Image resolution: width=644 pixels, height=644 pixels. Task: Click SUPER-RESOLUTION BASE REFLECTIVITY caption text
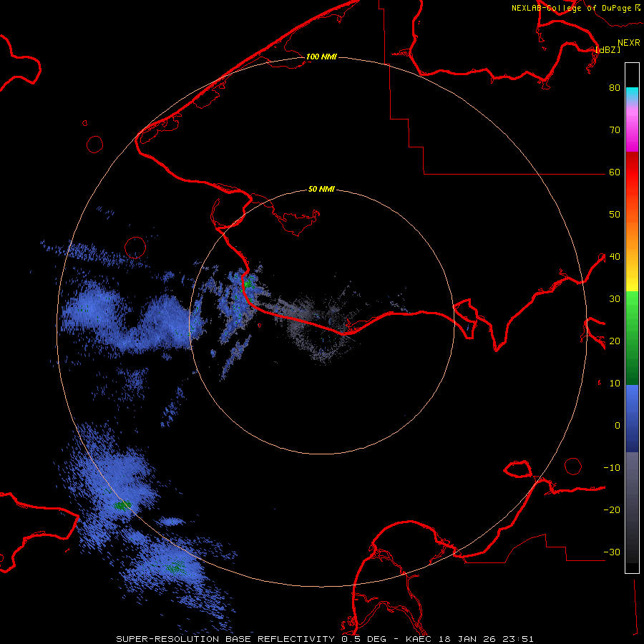coord(225,639)
